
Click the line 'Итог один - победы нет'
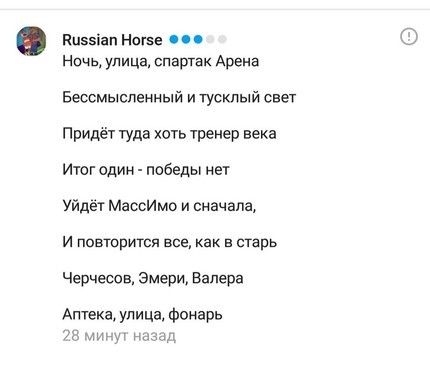coord(146,170)
